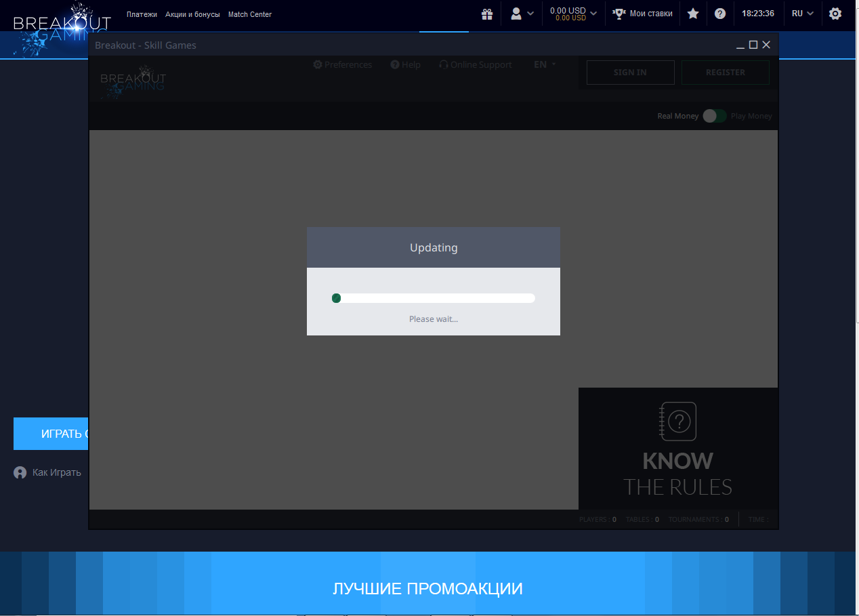Select Real Money mode
This screenshot has height=616, width=859.
coord(677,116)
